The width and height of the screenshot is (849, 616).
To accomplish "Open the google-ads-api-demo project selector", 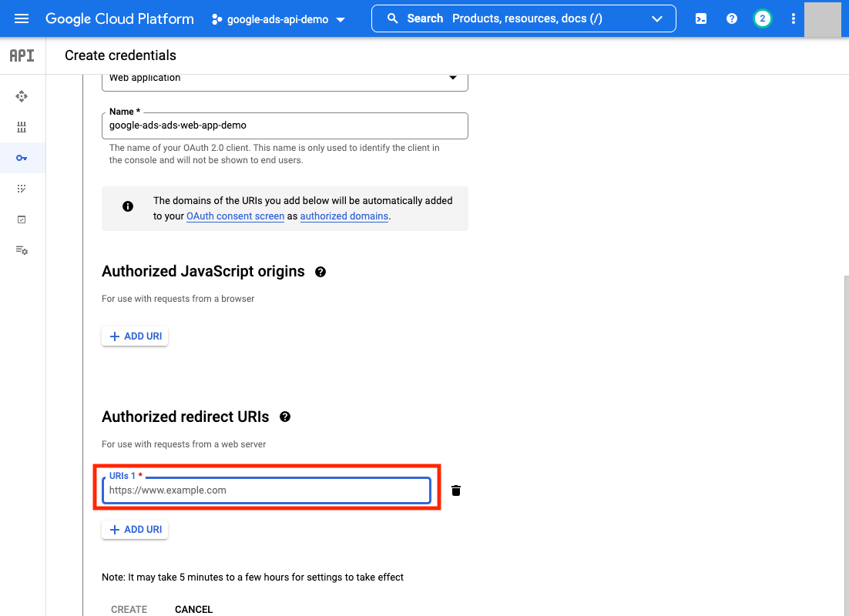I will [278, 19].
